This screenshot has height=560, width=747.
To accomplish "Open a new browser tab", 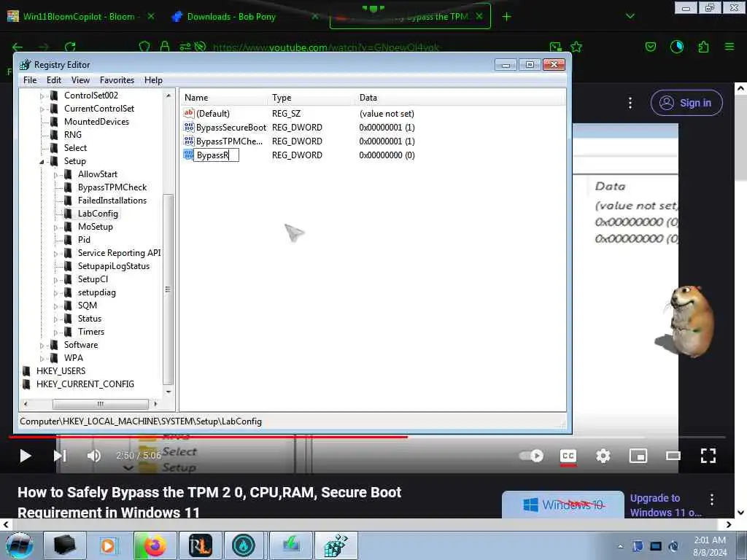I will click(x=506, y=17).
